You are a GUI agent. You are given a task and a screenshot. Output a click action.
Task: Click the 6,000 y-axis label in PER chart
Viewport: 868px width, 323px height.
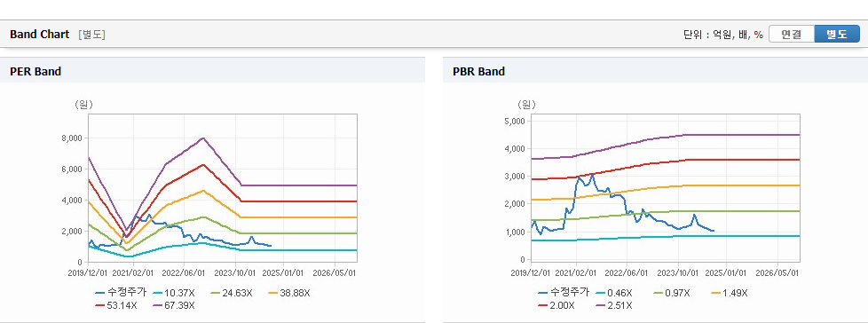pos(72,169)
